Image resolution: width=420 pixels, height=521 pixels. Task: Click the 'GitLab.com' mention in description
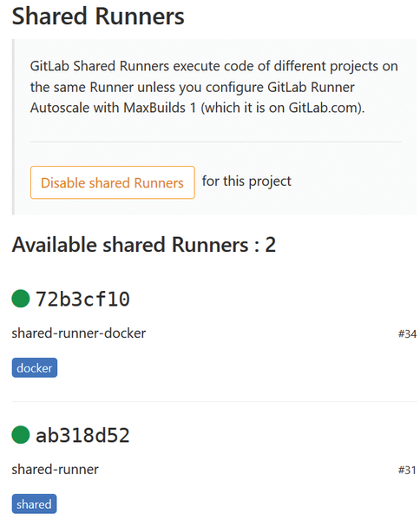[x=324, y=108]
